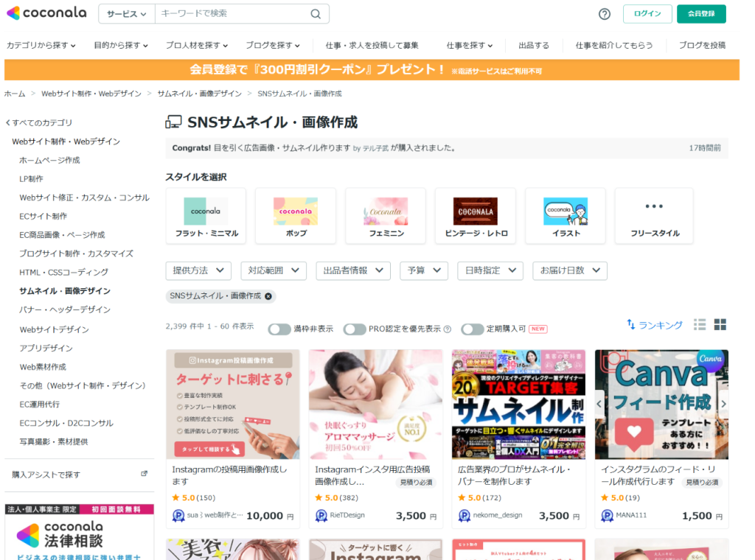Open ブログを探す navigation menu
Image resolution: width=755 pixels, height=560 pixels.
(x=273, y=45)
